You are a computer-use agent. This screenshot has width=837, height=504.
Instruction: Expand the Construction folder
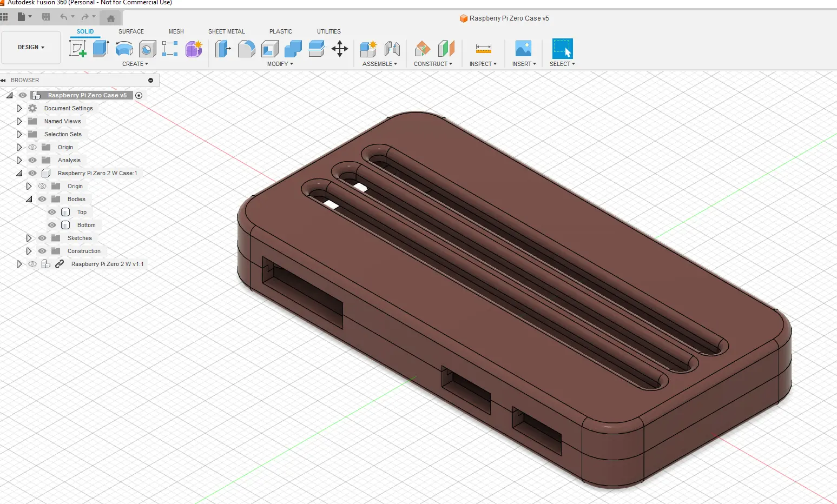coord(29,251)
